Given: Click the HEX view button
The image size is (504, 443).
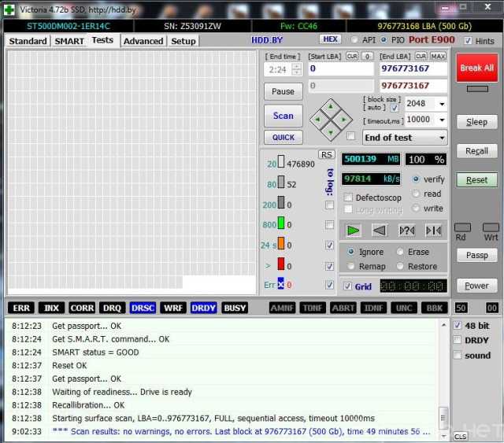Looking at the screenshot, I should click(x=331, y=39).
